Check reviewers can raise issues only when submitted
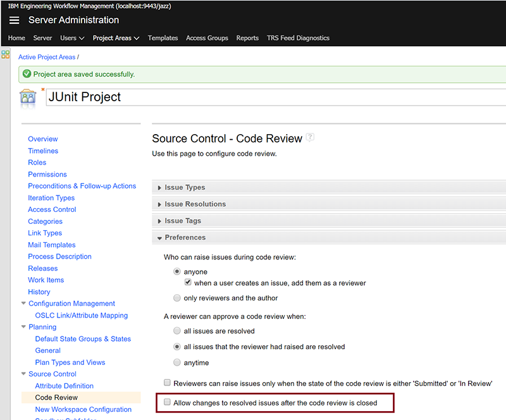The height and width of the screenshot is (420, 506). [168, 383]
